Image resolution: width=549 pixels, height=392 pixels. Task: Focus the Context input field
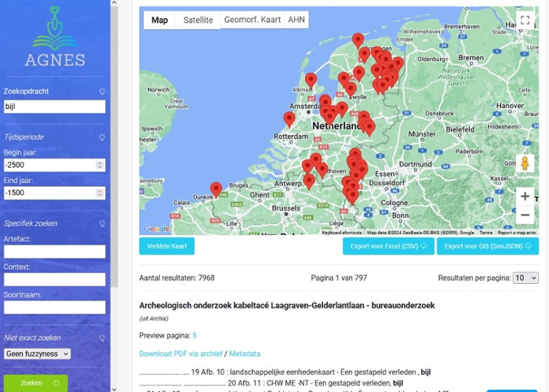(x=55, y=279)
